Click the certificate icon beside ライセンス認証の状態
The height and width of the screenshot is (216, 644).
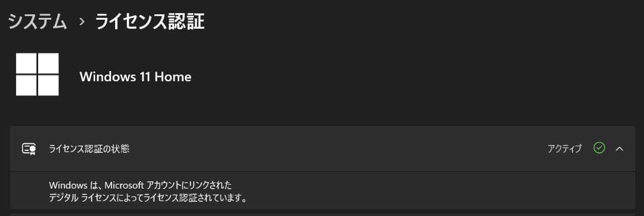point(29,149)
